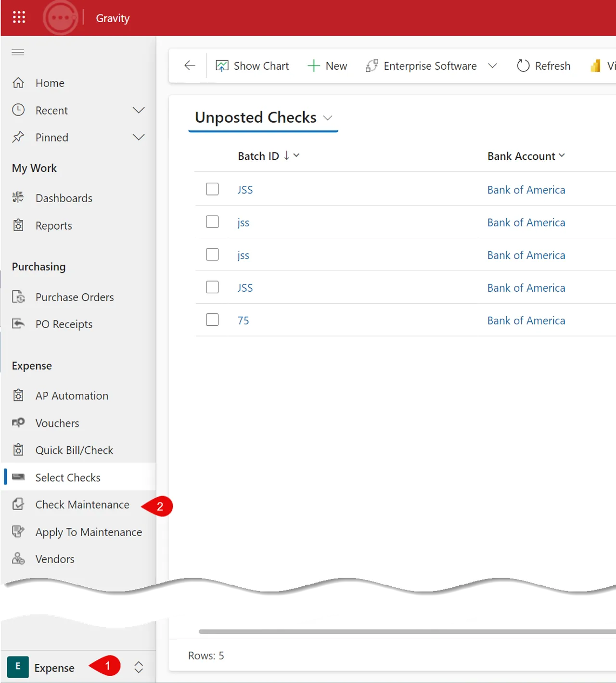Select the Reports icon
Viewport: 616px width, 683px height.
[18, 225]
